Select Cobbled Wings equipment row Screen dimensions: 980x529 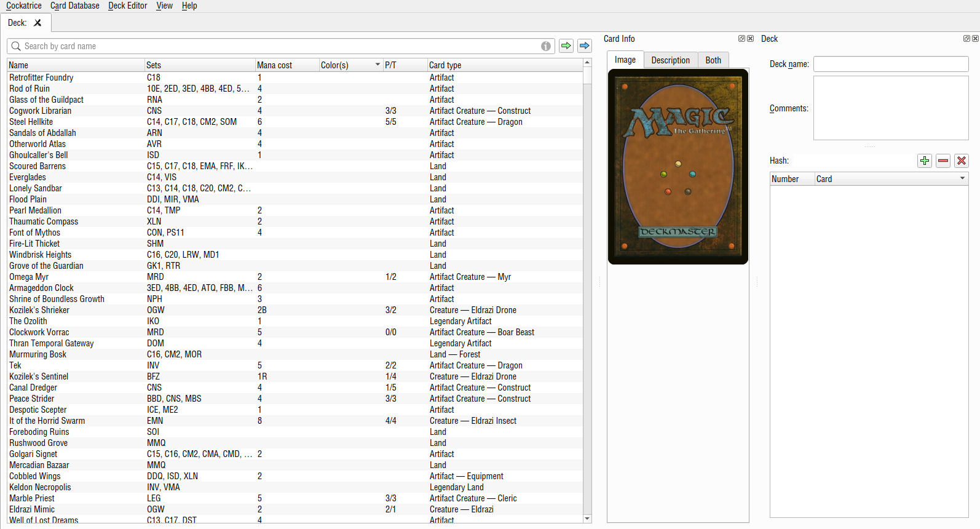tap(295, 476)
